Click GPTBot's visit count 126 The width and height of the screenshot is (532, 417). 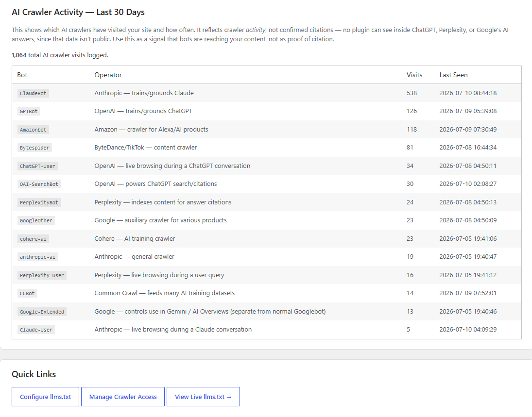click(x=412, y=111)
